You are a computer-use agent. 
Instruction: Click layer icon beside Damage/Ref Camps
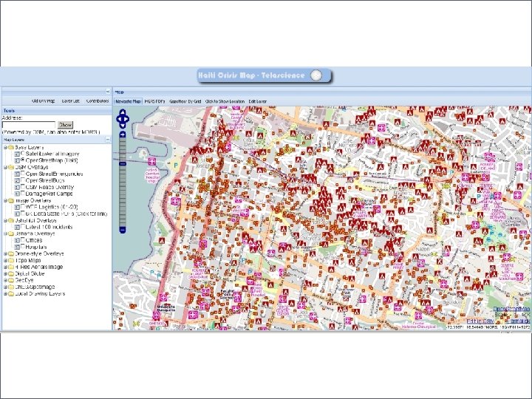click(17, 194)
